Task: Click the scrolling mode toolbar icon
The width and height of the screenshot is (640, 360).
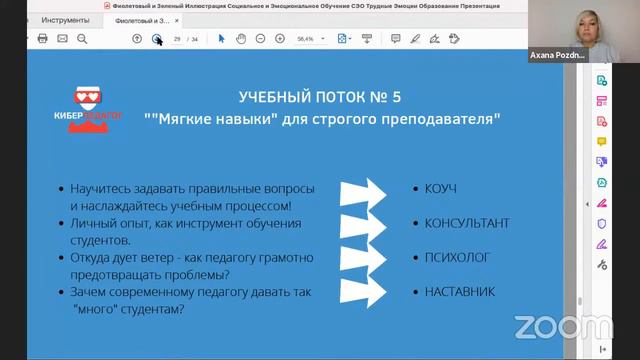Action: click(367, 39)
